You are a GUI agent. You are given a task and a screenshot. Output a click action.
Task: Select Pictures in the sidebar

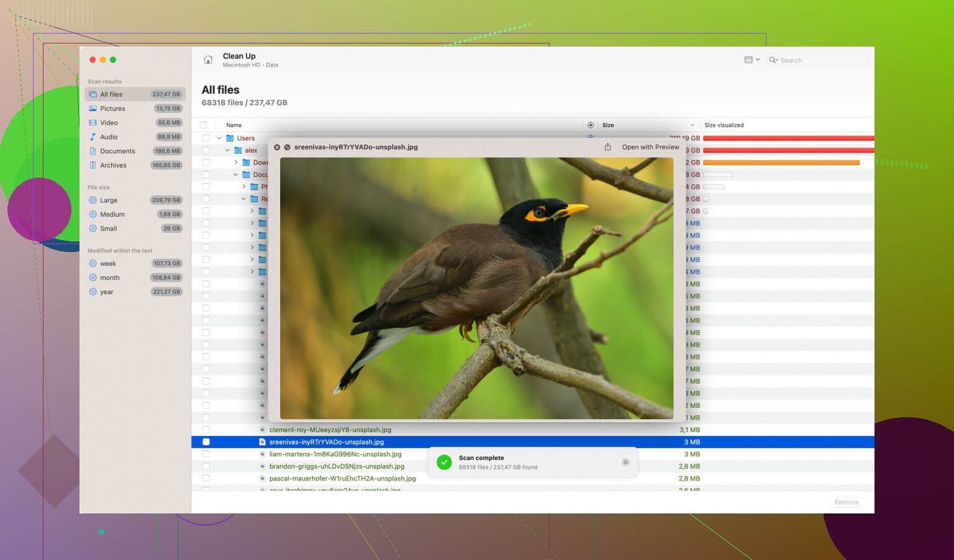(x=112, y=109)
